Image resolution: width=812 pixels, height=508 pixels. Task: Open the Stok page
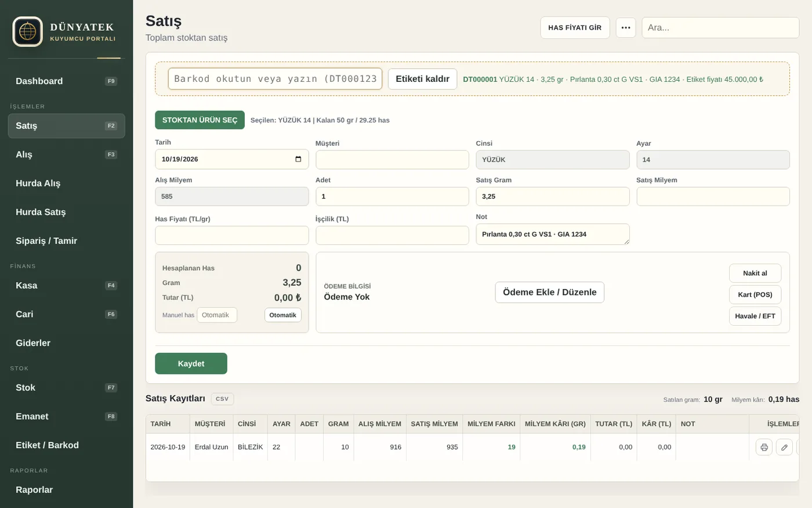tap(67, 388)
